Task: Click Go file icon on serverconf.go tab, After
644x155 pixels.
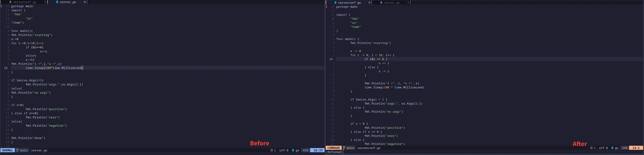Action: tap(335, 2)
